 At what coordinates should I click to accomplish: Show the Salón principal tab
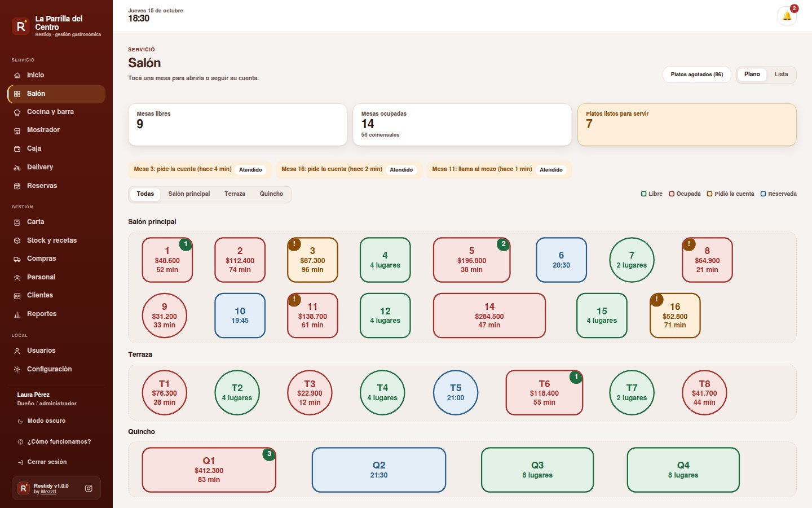click(x=189, y=194)
